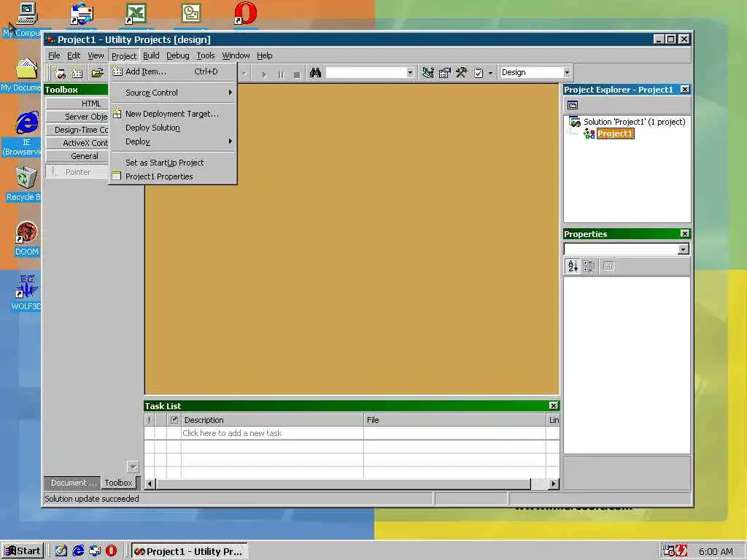The width and height of the screenshot is (747, 560).
Task: Click the Task List clipboard icon
Action: click(x=479, y=73)
